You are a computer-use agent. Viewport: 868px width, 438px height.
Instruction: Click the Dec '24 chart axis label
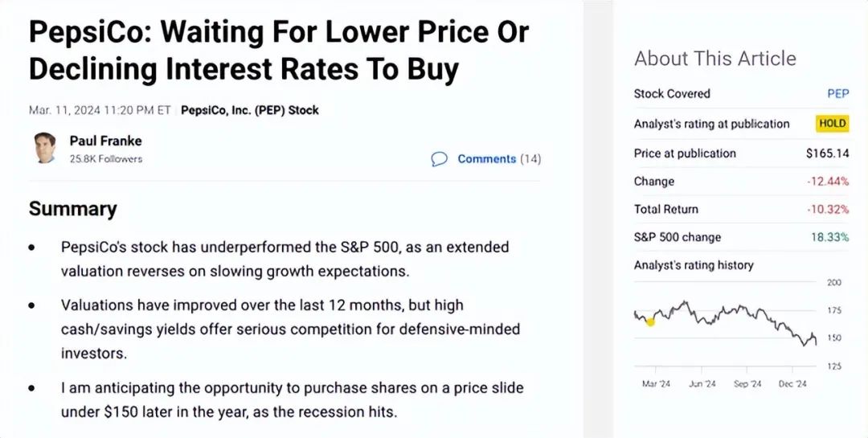[793, 383]
